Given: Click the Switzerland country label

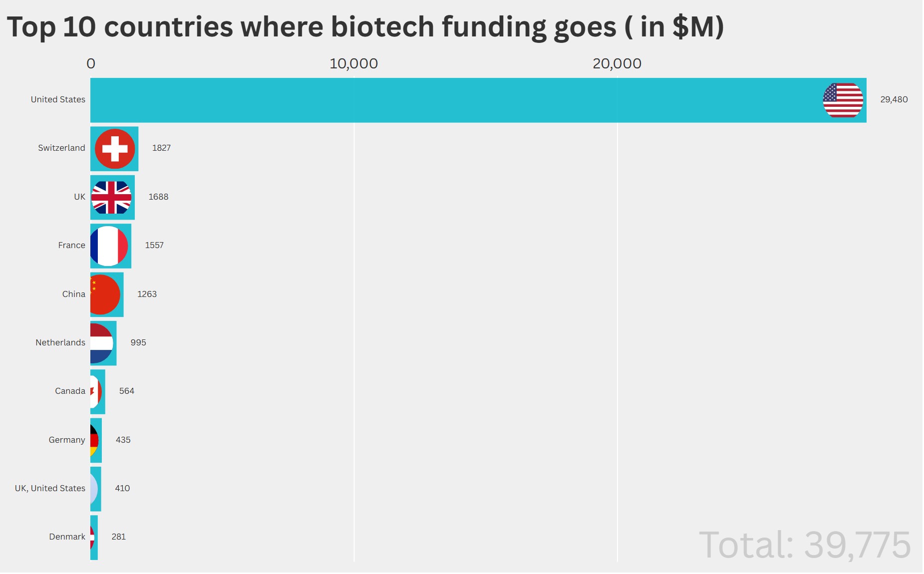Looking at the screenshot, I should pos(61,148).
